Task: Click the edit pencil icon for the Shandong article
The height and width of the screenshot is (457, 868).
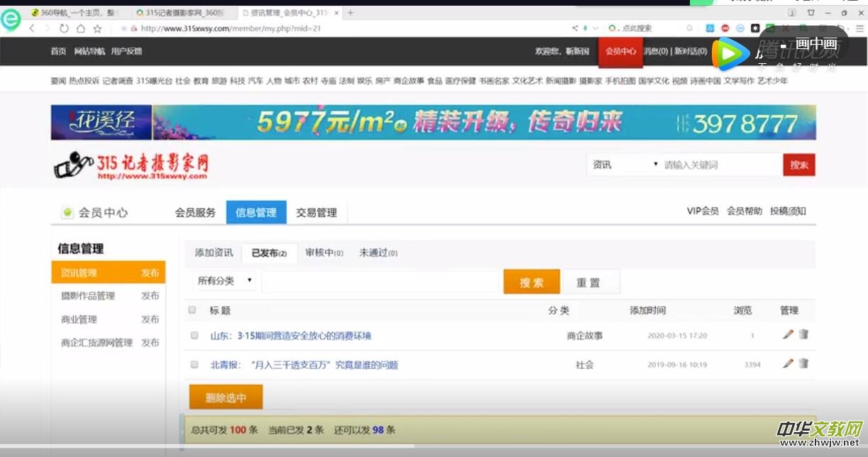Action: 787,334
